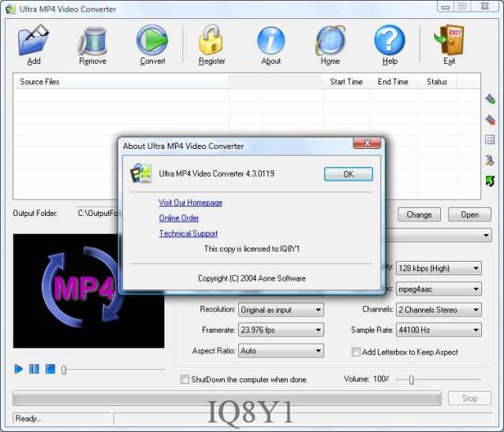This screenshot has width=504, height=432.
Task: Click the Add files folder icon
Action: [x=33, y=40]
